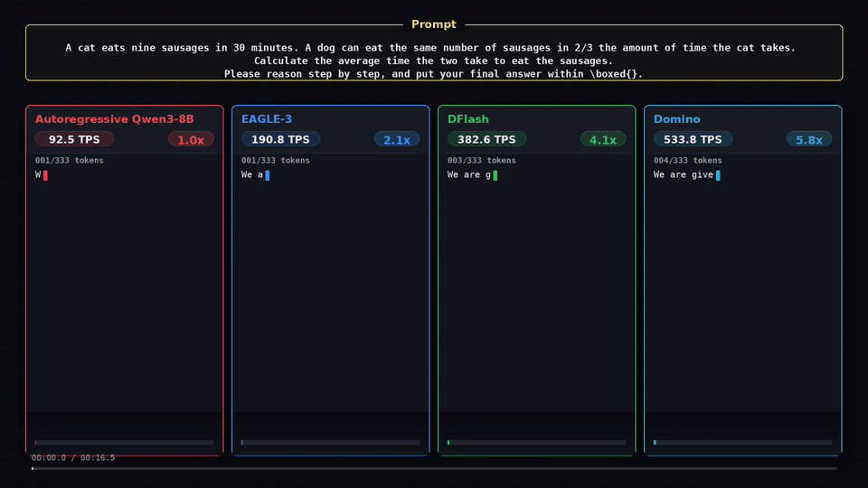
Task: Click '001/333 tokens' in the EAGLE-3 panel
Action: [275, 161]
